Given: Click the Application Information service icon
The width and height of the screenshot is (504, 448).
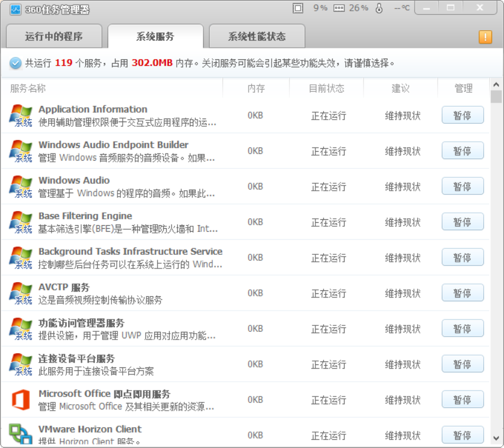Looking at the screenshot, I should (x=21, y=115).
